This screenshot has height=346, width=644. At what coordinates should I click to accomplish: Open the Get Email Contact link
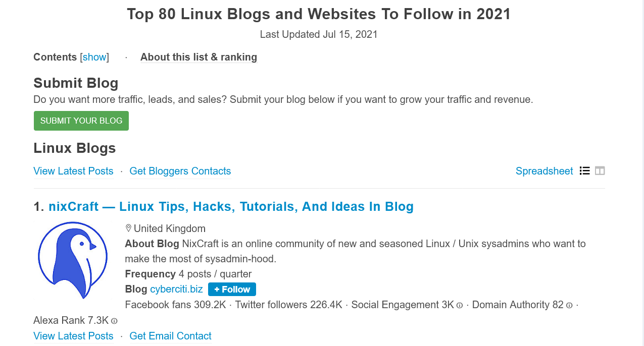tap(170, 336)
